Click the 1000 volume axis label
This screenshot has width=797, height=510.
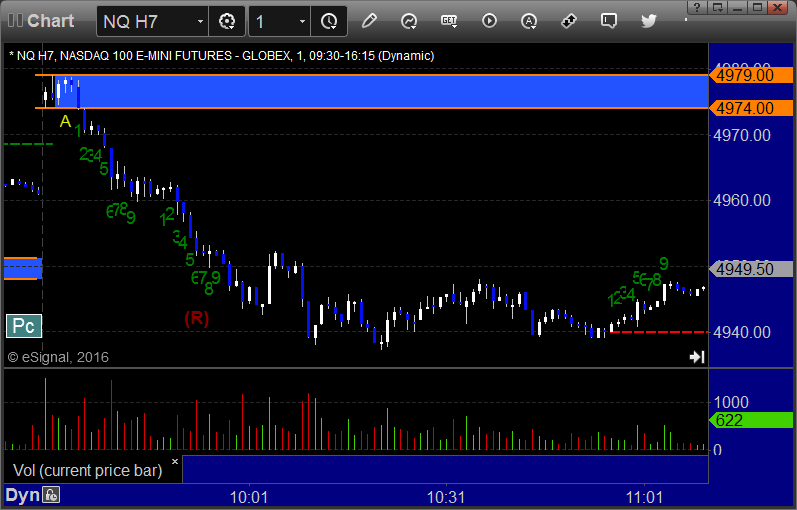731,402
